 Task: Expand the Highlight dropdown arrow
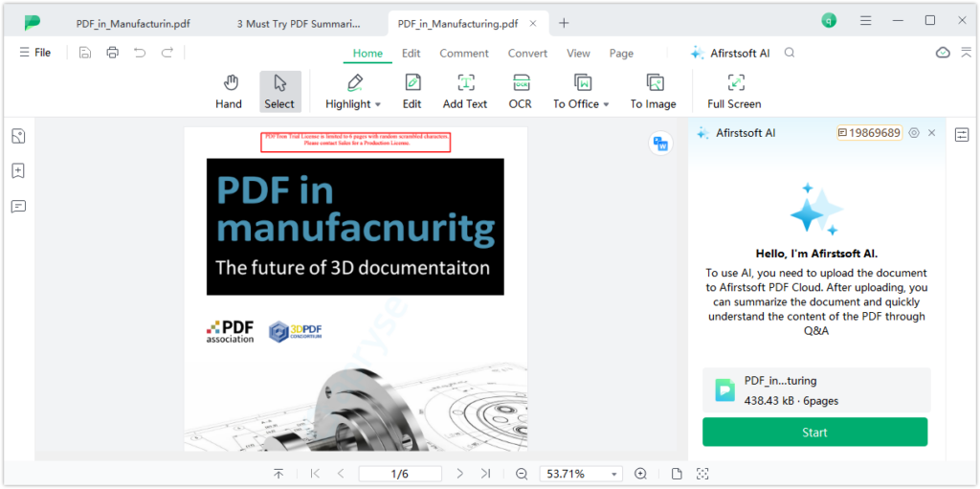[377, 104]
